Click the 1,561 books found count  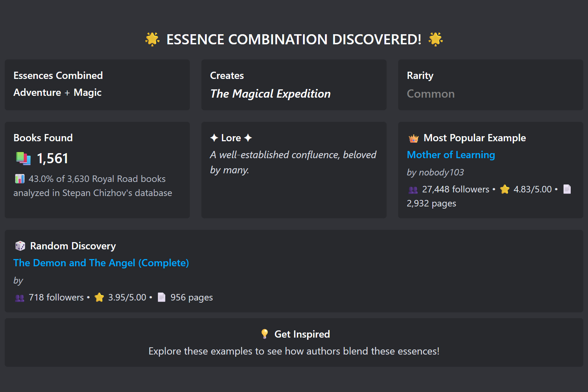[53, 159]
